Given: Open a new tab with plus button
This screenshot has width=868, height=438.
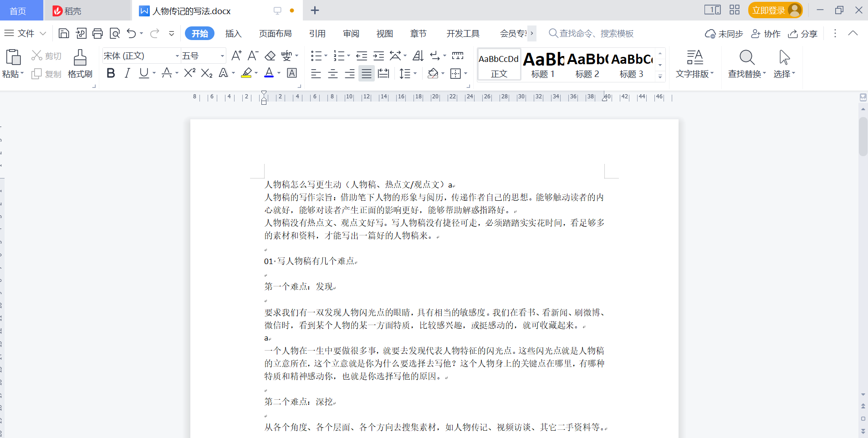Looking at the screenshot, I should (315, 10).
